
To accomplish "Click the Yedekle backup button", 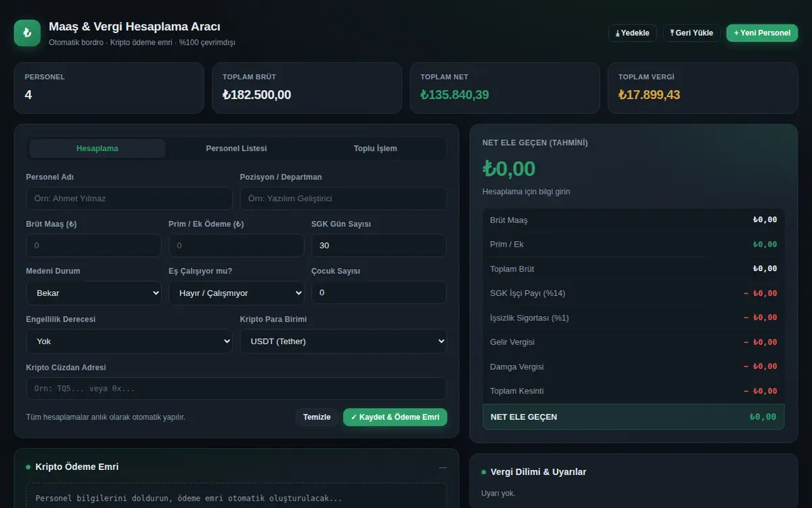I will pos(633,33).
